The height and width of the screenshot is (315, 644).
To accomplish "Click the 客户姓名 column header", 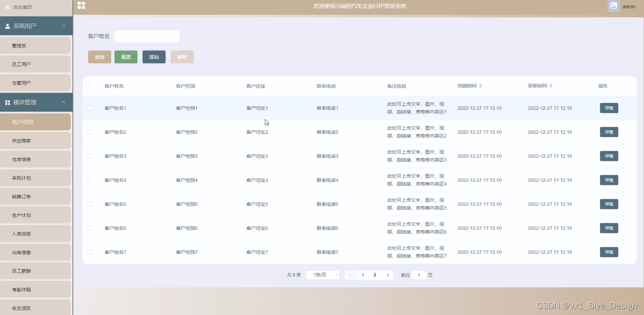I will point(114,86).
